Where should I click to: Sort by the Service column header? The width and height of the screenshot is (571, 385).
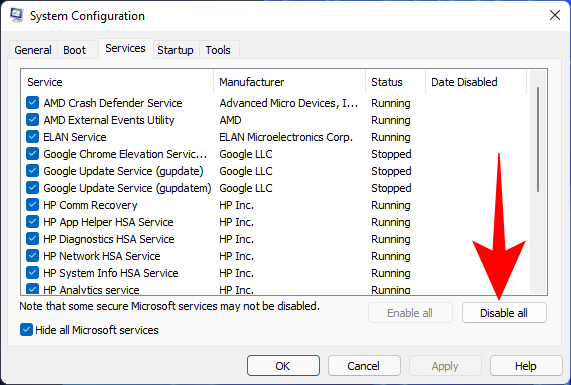point(118,82)
